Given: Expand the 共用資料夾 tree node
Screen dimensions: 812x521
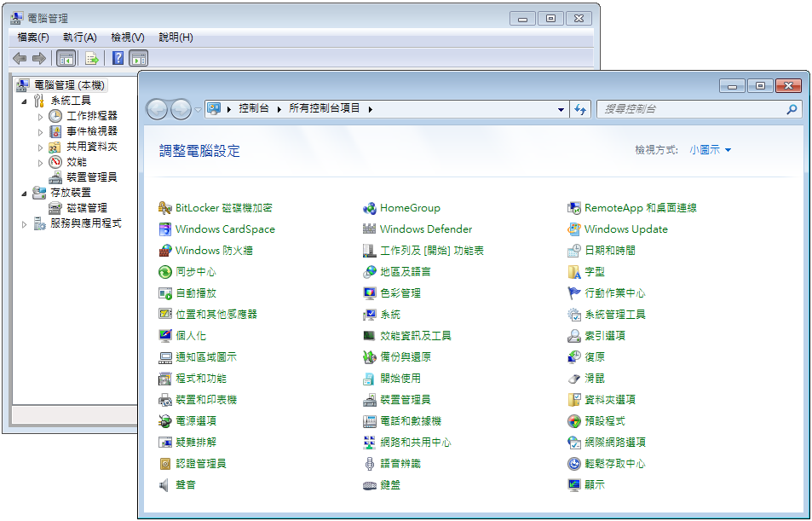Looking at the screenshot, I should coord(40,148).
